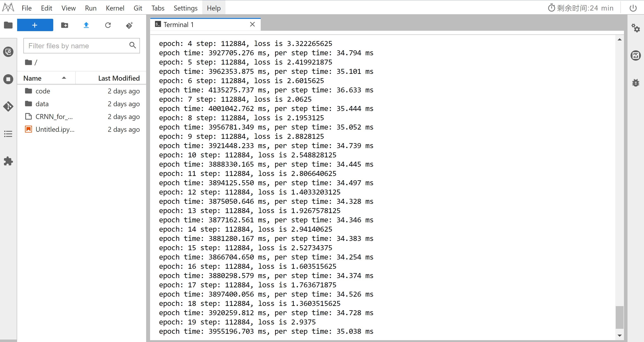This screenshot has height=342, width=644.
Task: Open the Settings menu
Action: 186,8
